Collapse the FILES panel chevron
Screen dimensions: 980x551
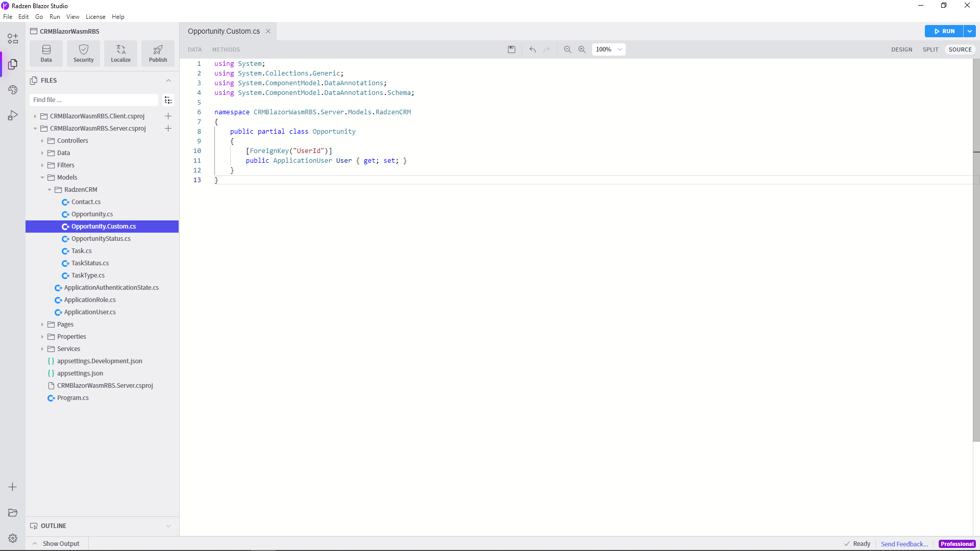168,81
